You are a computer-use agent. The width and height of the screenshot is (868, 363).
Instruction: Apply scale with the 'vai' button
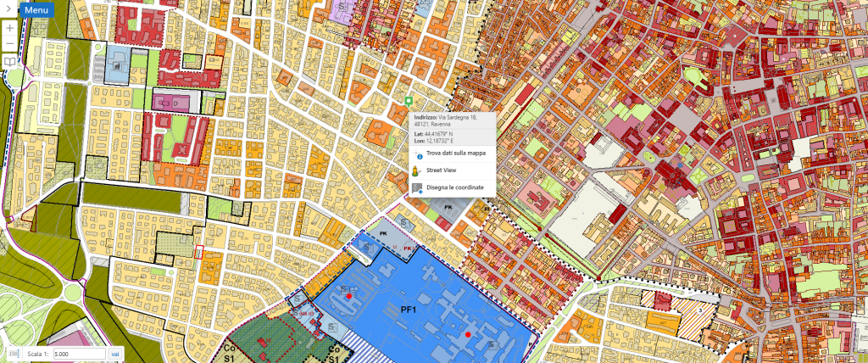point(115,354)
